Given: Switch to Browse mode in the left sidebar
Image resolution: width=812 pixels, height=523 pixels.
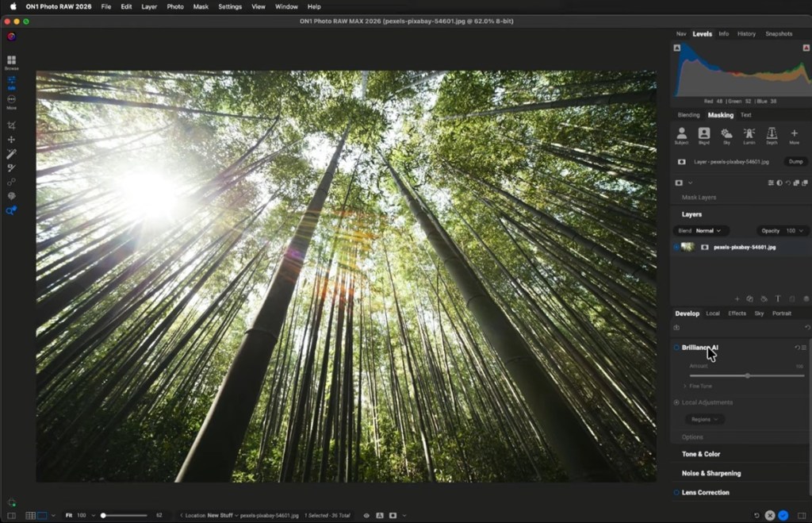Looking at the screenshot, I should coord(11,60).
